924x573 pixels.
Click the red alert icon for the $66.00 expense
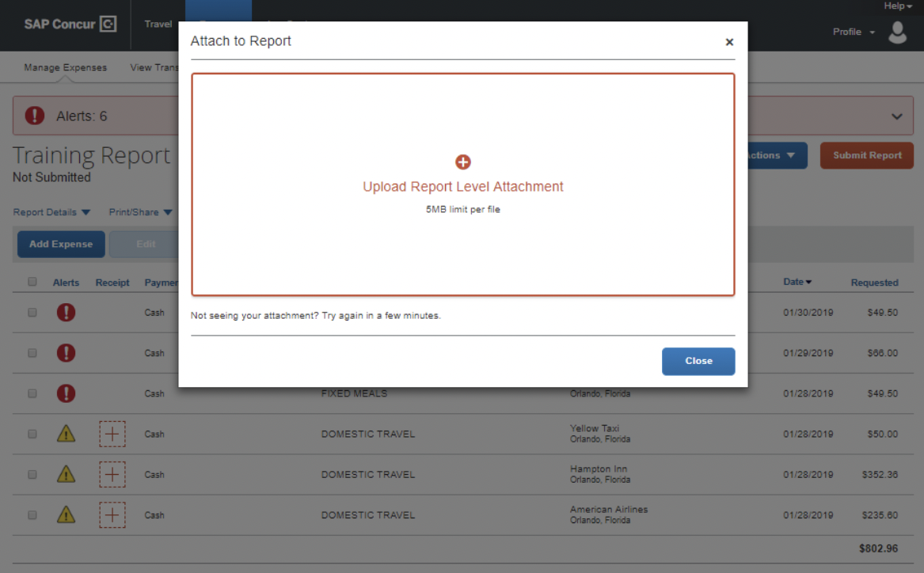click(x=67, y=353)
